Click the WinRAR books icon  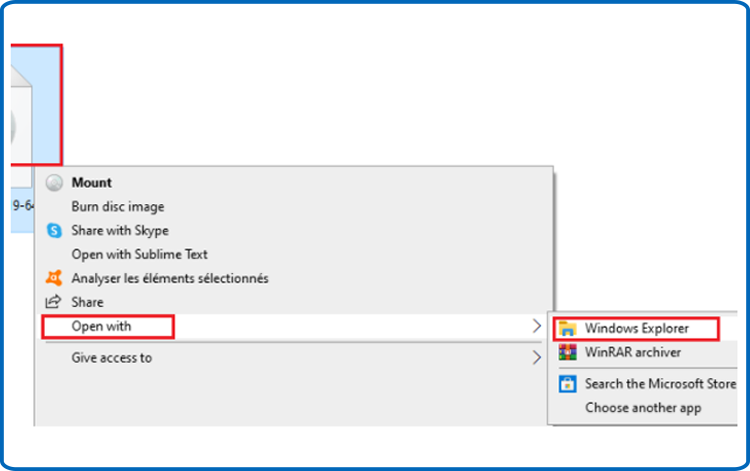pyautogui.click(x=567, y=352)
